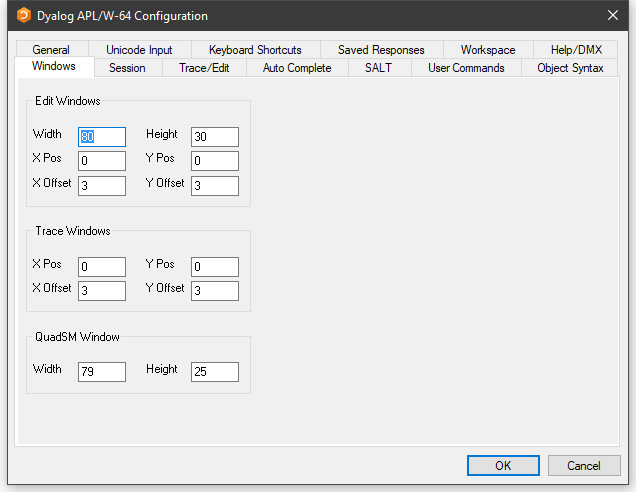This screenshot has width=636, height=492.
Task: Switch to the SALT tab
Action: pos(379,68)
